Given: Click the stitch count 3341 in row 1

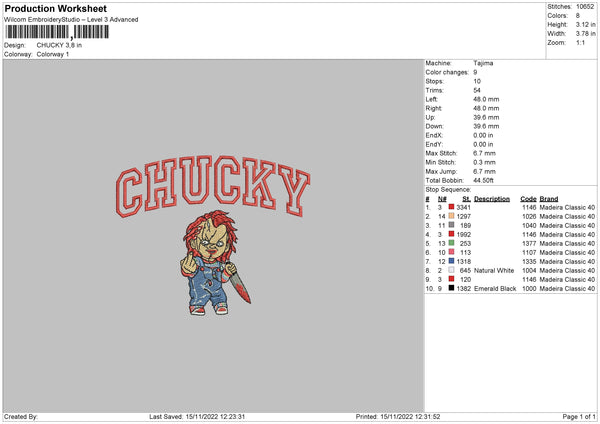Looking at the screenshot, I should click(x=463, y=207).
